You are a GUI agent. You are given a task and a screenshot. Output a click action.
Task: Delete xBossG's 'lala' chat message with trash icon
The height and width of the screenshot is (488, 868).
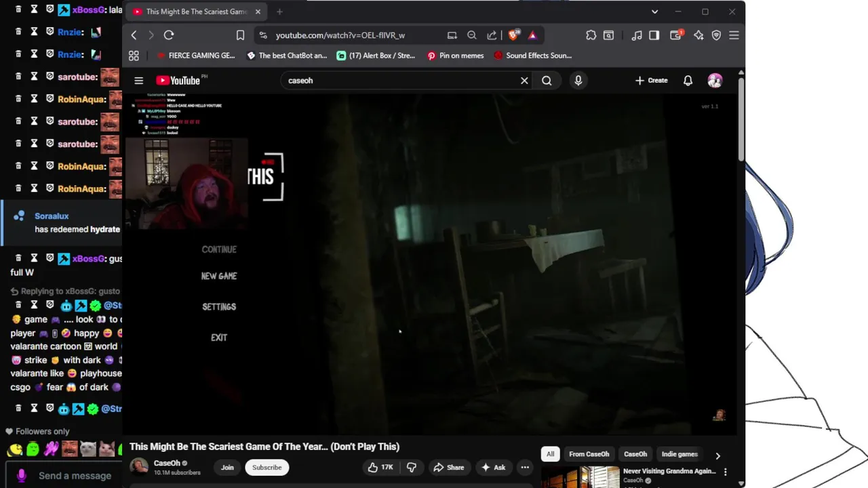18,9
